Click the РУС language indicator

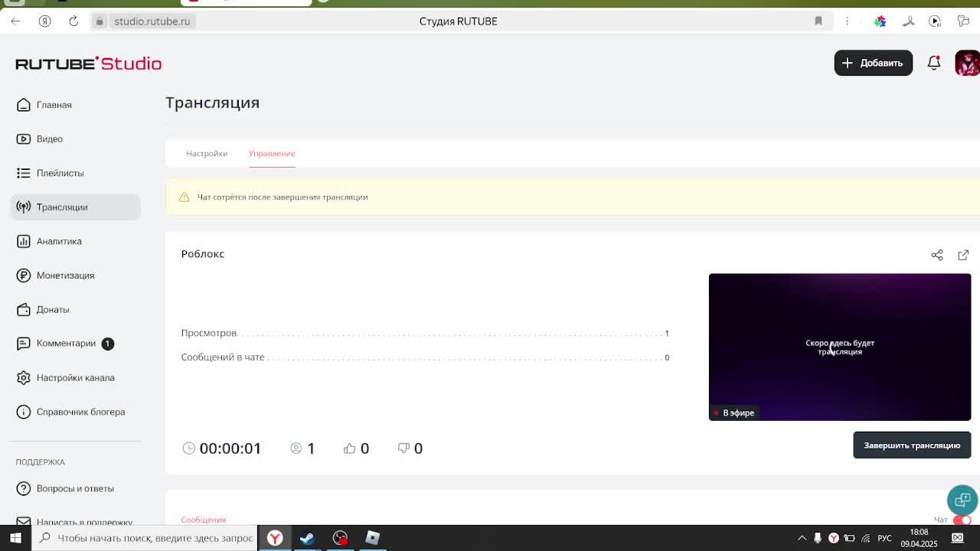click(884, 538)
